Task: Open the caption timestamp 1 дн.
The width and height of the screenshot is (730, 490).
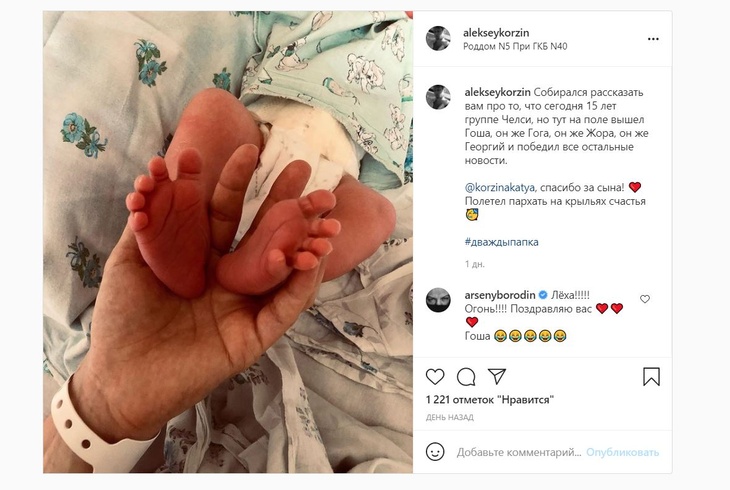Action: (x=474, y=264)
